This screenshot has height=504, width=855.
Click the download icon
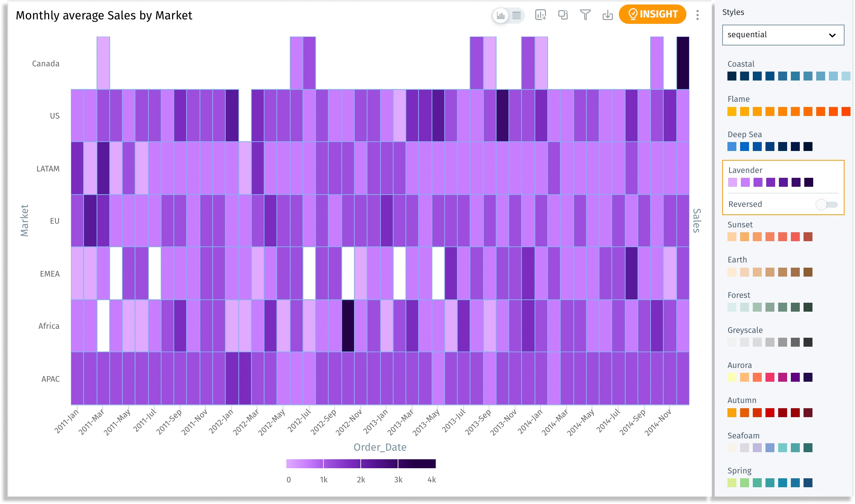607,15
